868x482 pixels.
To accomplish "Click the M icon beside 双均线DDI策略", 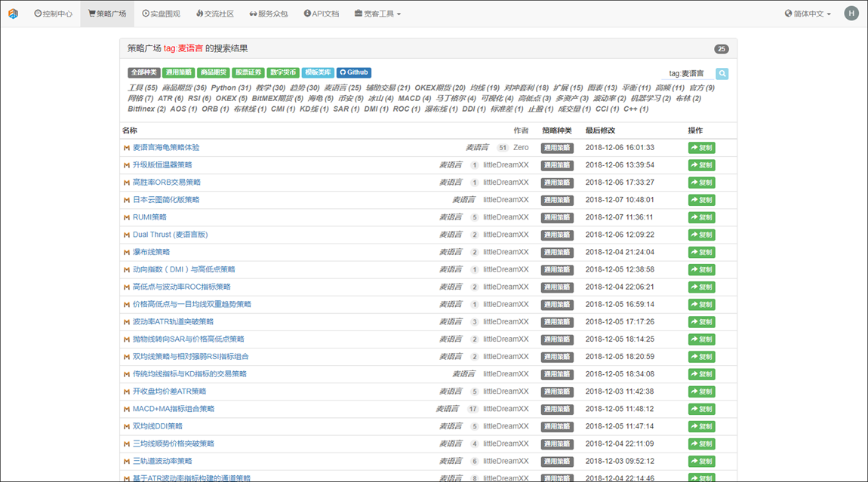I will click(x=127, y=426).
